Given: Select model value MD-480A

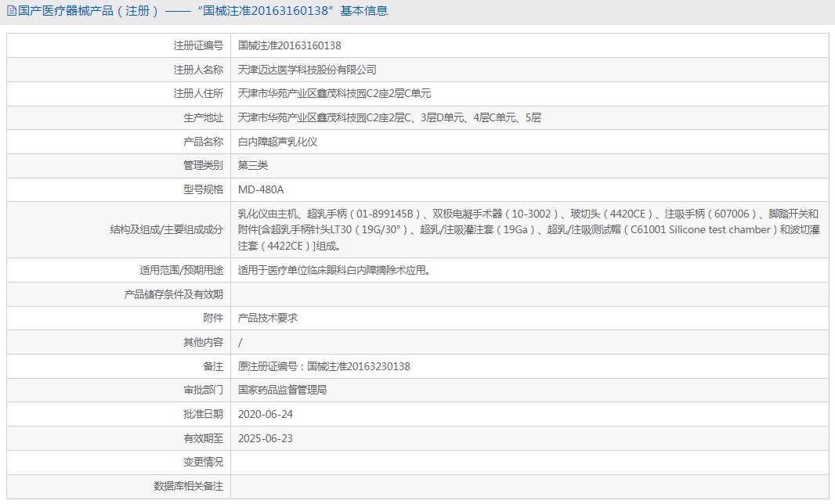Looking at the screenshot, I should (x=261, y=189).
